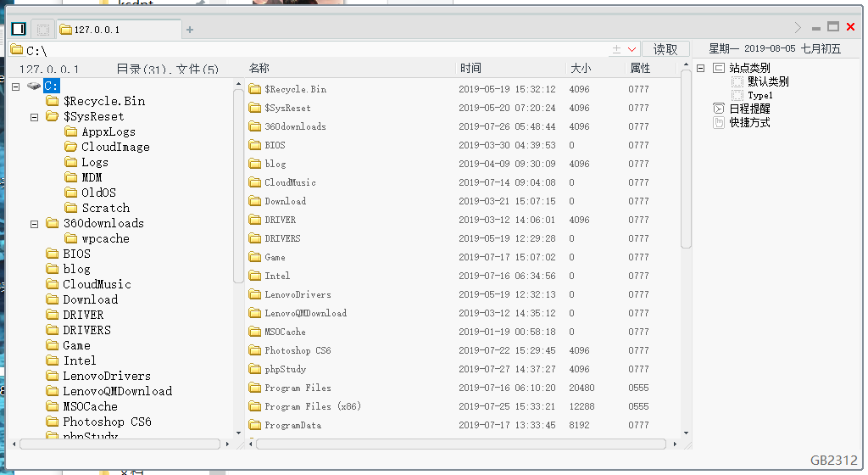The height and width of the screenshot is (475, 868).
Task: Click the dotted square icon beside the tab
Action: [43, 30]
